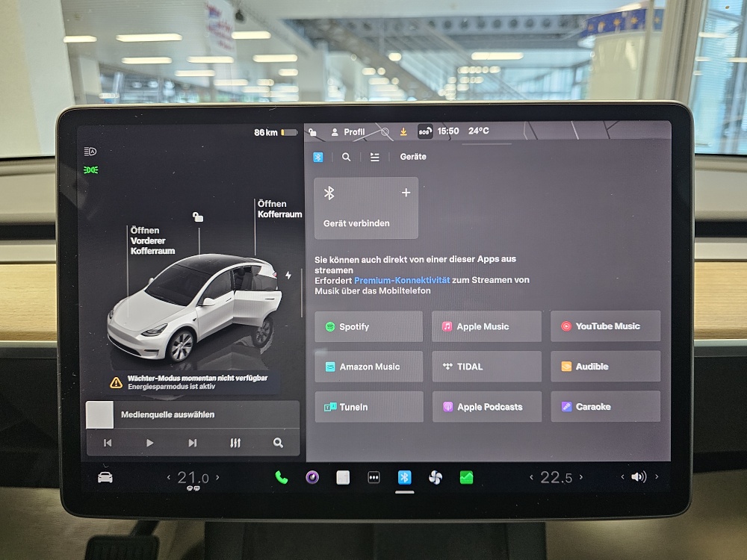Viewport: 747px width, 560px height.
Task: Click the plus icon to add device
Action: [x=406, y=193]
